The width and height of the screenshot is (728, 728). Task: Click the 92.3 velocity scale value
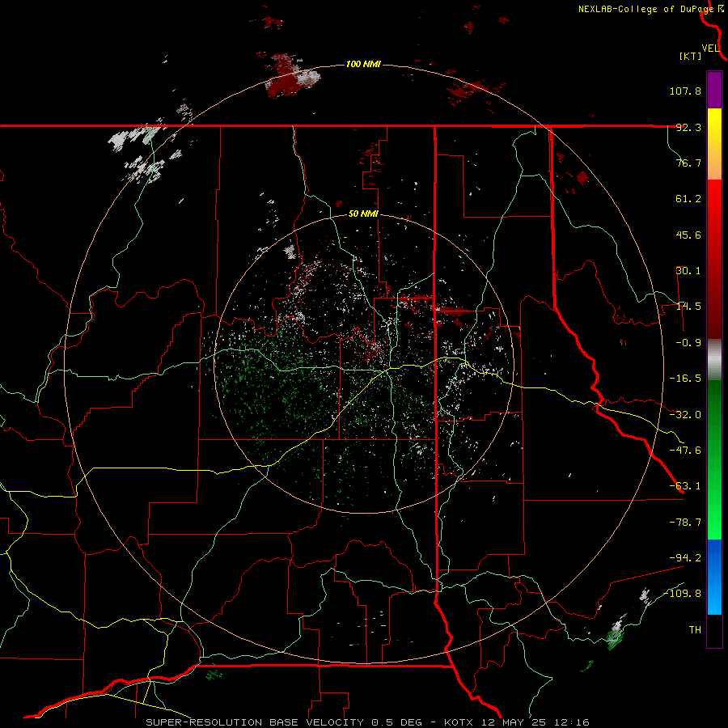[688, 127]
